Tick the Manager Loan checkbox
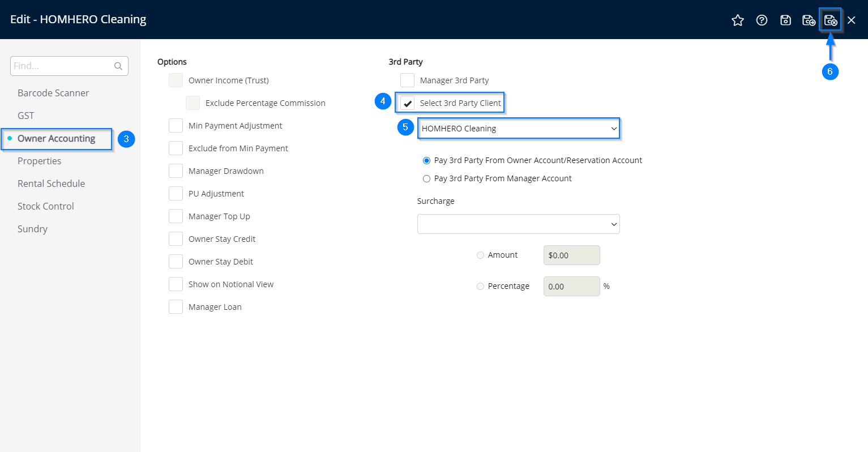The image size is (868, 452). click(176, 307)
